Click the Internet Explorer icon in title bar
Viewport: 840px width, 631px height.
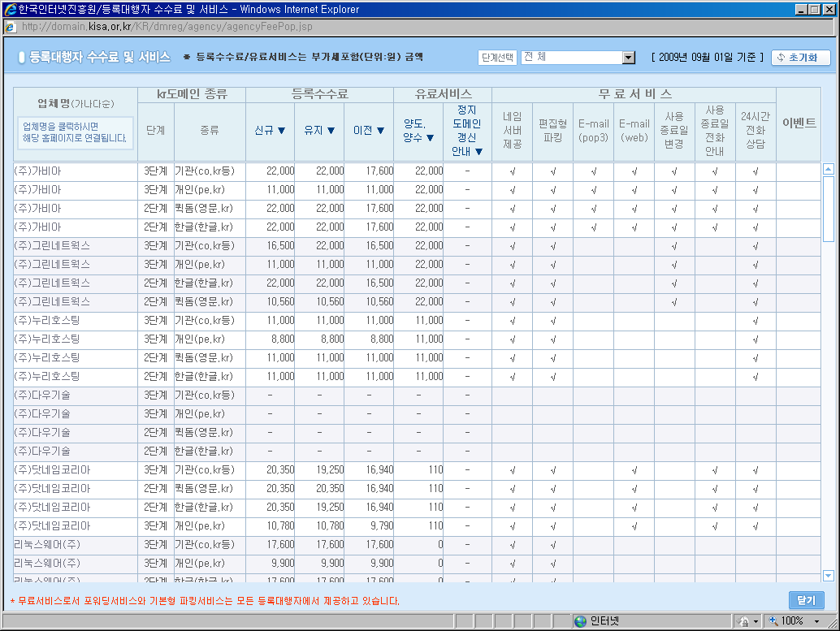pos(10,9)
